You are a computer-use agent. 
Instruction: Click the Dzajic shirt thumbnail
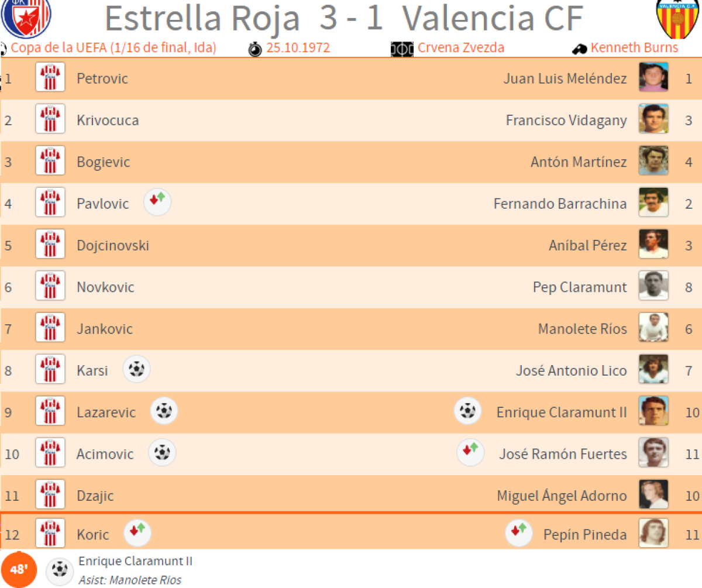coord(50,495)
